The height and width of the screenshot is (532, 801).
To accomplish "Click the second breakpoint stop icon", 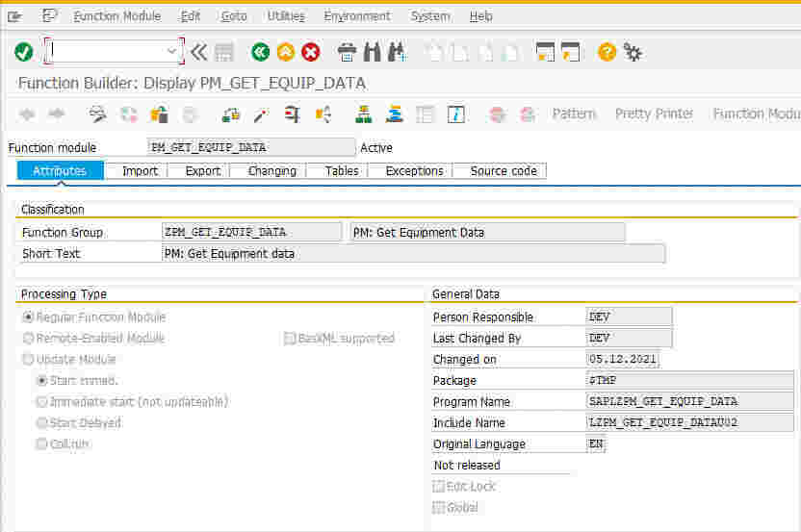I will click(528, 114).
